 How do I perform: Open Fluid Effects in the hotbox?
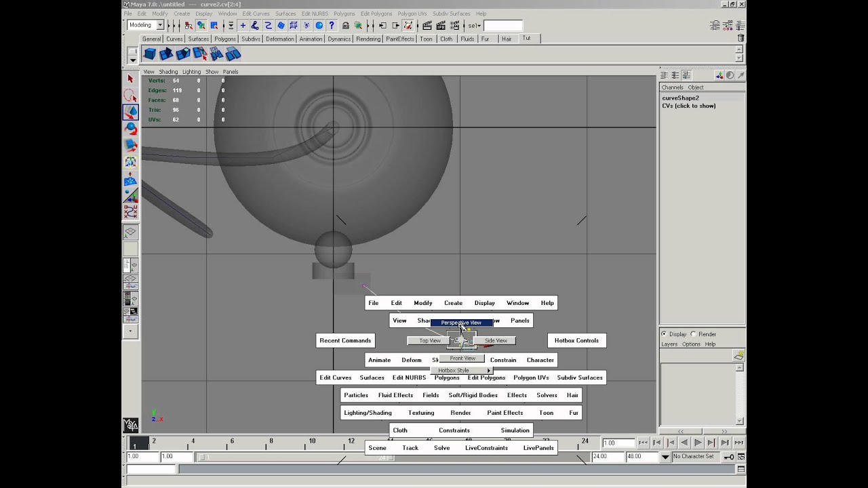point(395,395)
